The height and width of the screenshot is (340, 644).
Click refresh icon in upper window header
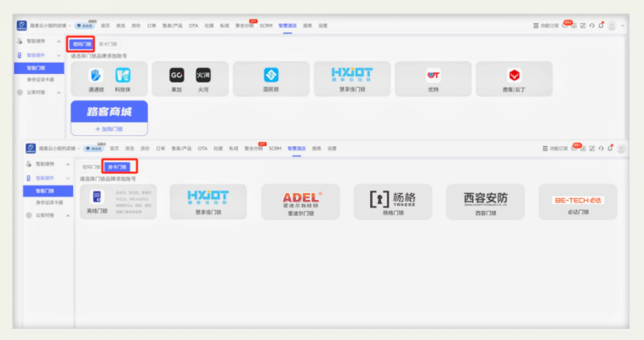[592, 25]
